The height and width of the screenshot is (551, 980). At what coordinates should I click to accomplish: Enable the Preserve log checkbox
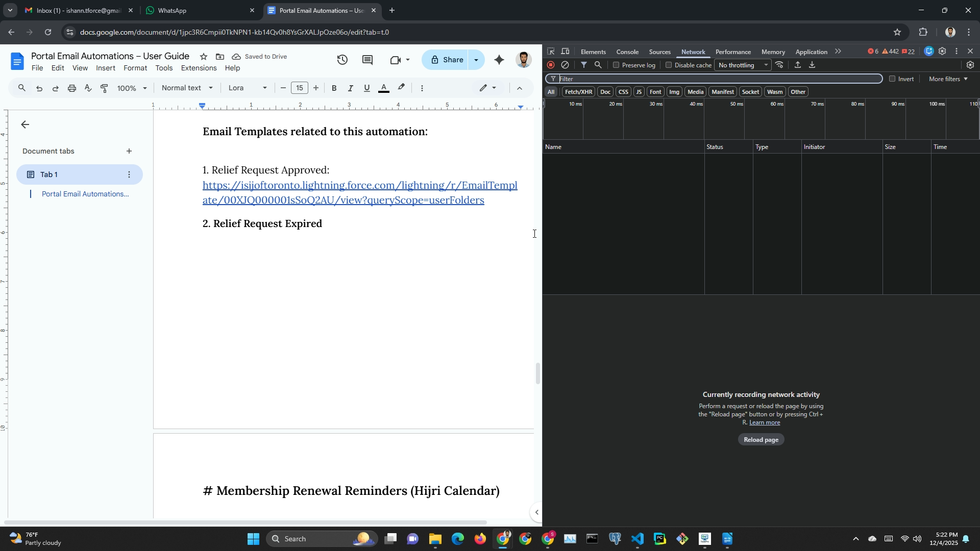616,65
